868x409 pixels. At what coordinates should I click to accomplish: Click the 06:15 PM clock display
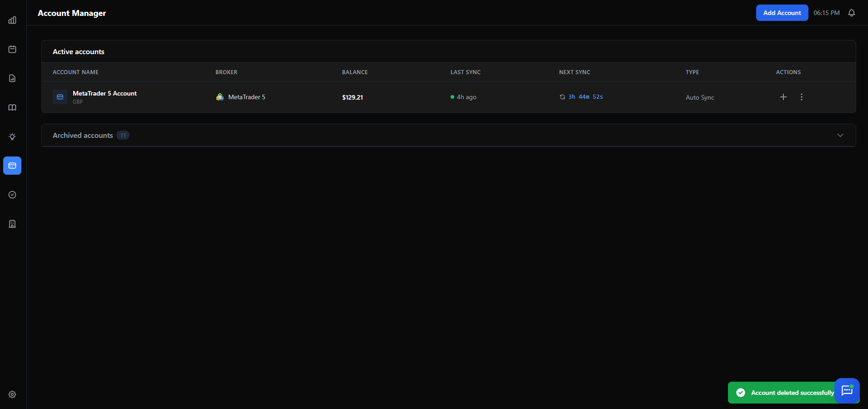click(827, 13)
